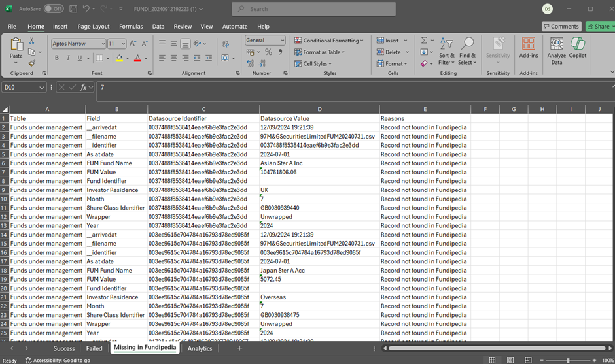The height and width of the screenshot is (364, 615).
Task: Click the Comments button
Action: [561, 27]
